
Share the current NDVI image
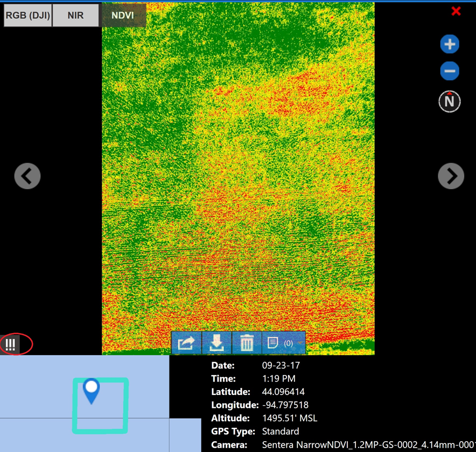pos(186,343)
